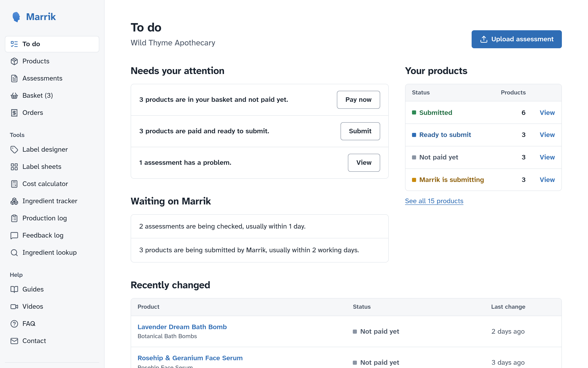Click the Assessments document icon

pyautogui.click(x=14, y=78)
